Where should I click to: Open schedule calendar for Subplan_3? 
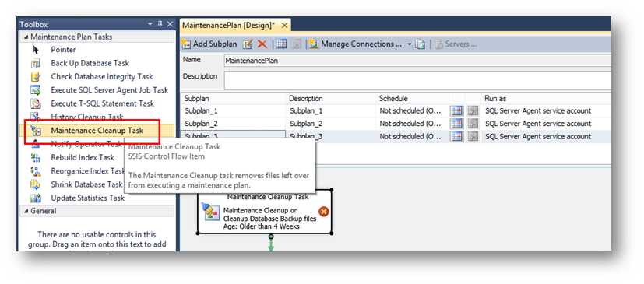(456, 136)
